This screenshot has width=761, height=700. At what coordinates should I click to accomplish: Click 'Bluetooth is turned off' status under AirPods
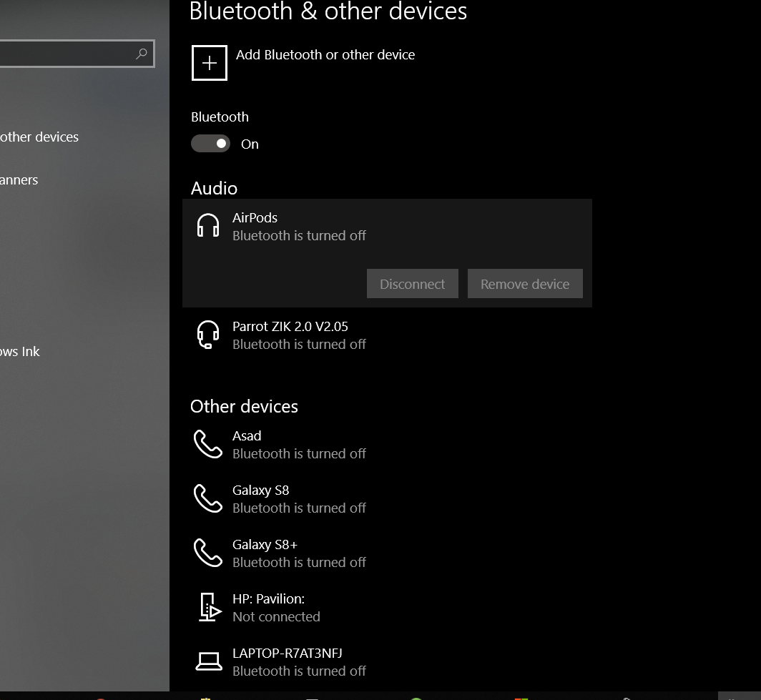point(299,236)
